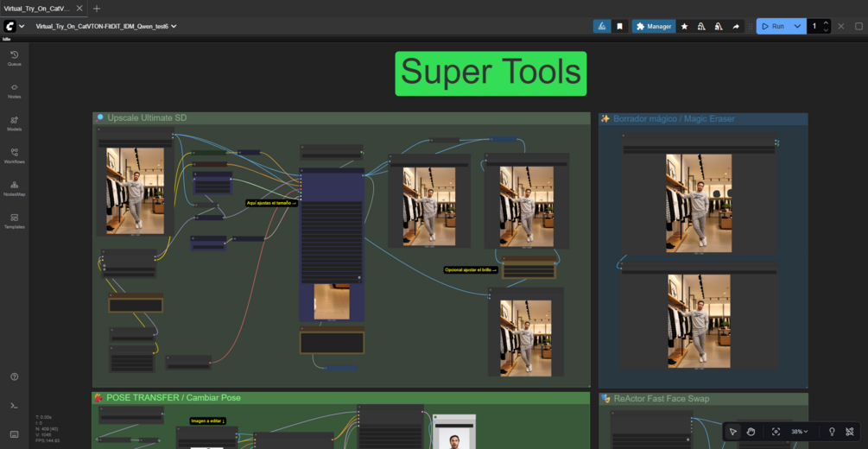This screenshot has height=449, width=868.
Task: Increase the batch count stepper
Action: coord(826,22)
